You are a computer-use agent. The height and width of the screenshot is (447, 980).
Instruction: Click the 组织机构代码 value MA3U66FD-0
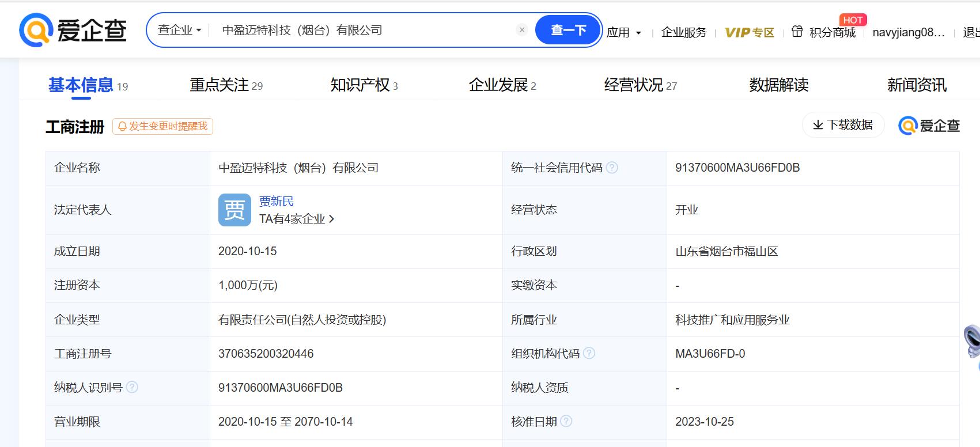(710, 354)
